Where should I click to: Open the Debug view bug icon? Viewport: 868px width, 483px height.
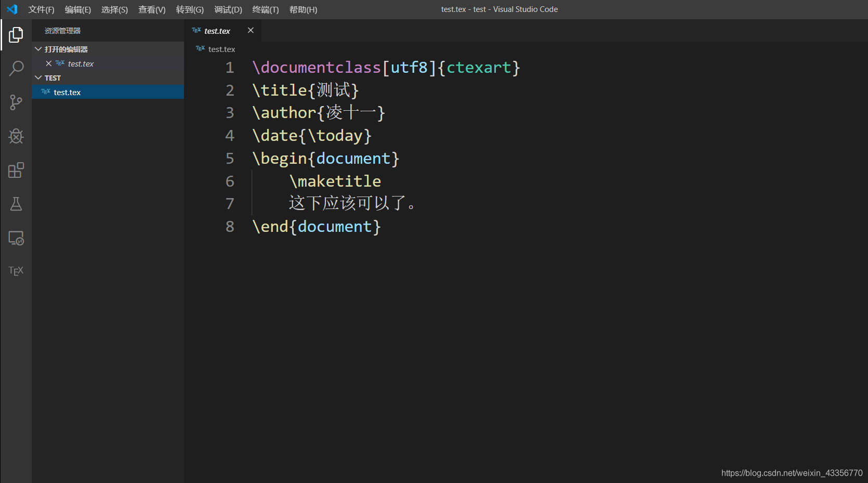(x=16, y=136)
